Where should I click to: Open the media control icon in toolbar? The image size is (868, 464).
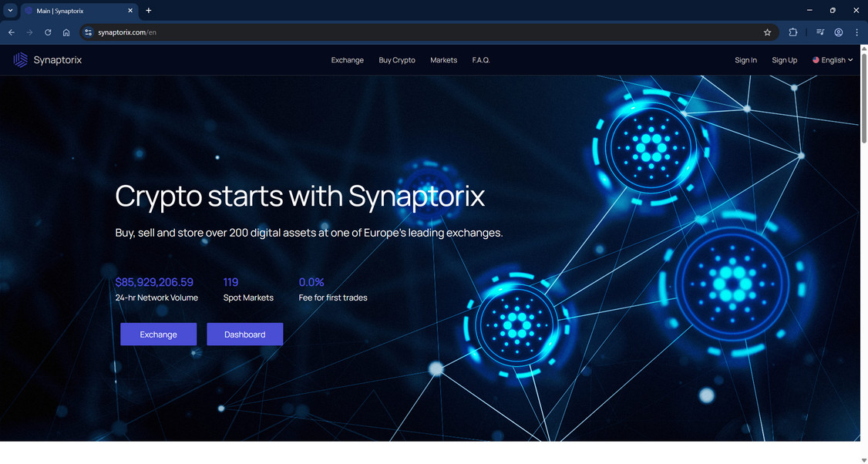click(x=820, y=32)
